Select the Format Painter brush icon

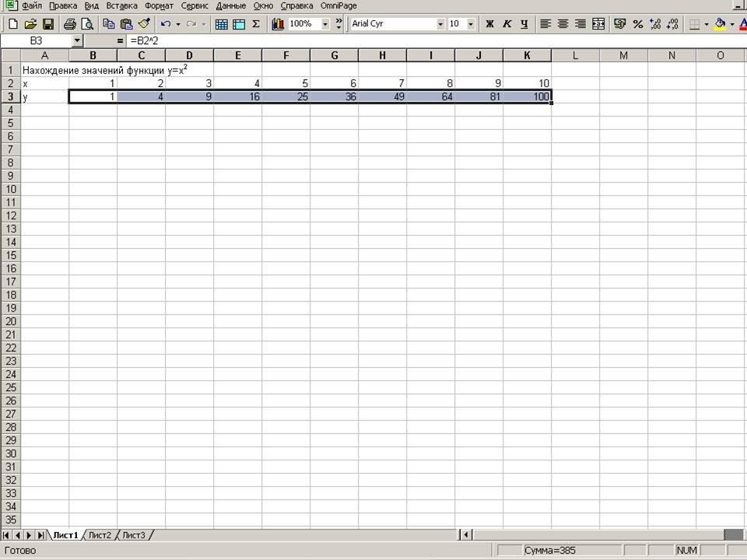144,24
